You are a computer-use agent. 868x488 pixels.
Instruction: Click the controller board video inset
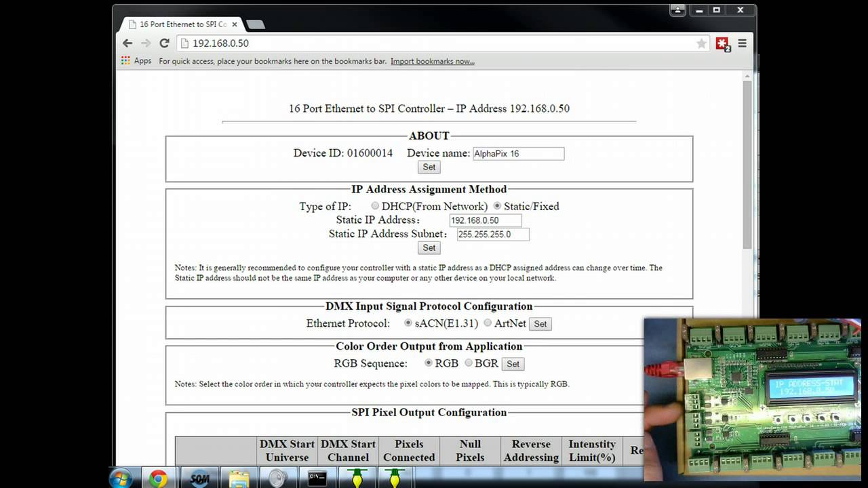click(x=751, y=400)
